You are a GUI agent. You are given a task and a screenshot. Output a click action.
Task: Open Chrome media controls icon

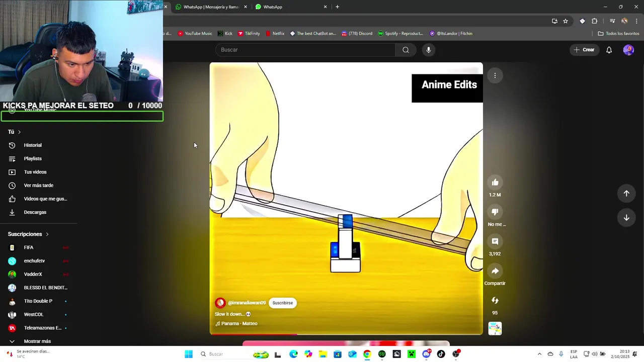coord(612,21)
